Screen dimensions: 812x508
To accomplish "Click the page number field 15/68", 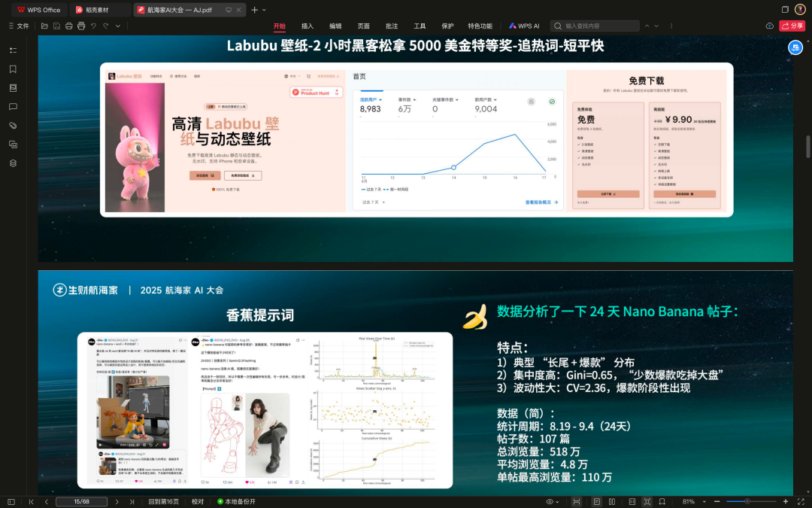I will 81,502.
